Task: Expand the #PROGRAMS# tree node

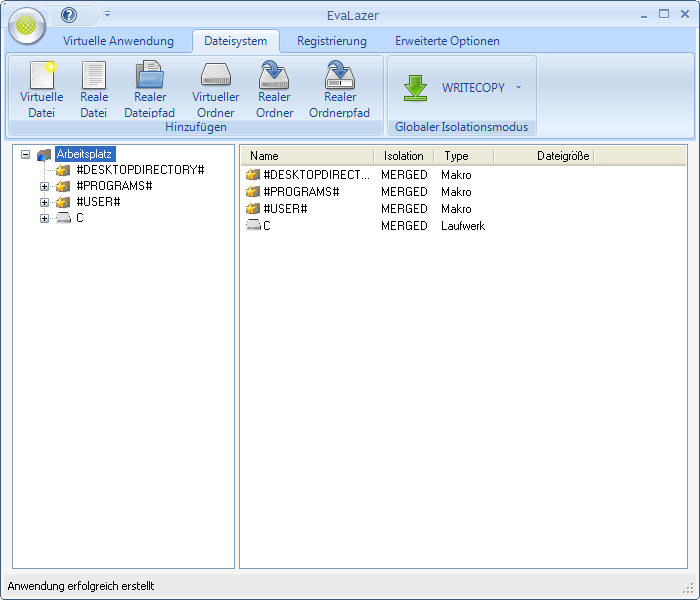Action: click(x=44, y=186)
